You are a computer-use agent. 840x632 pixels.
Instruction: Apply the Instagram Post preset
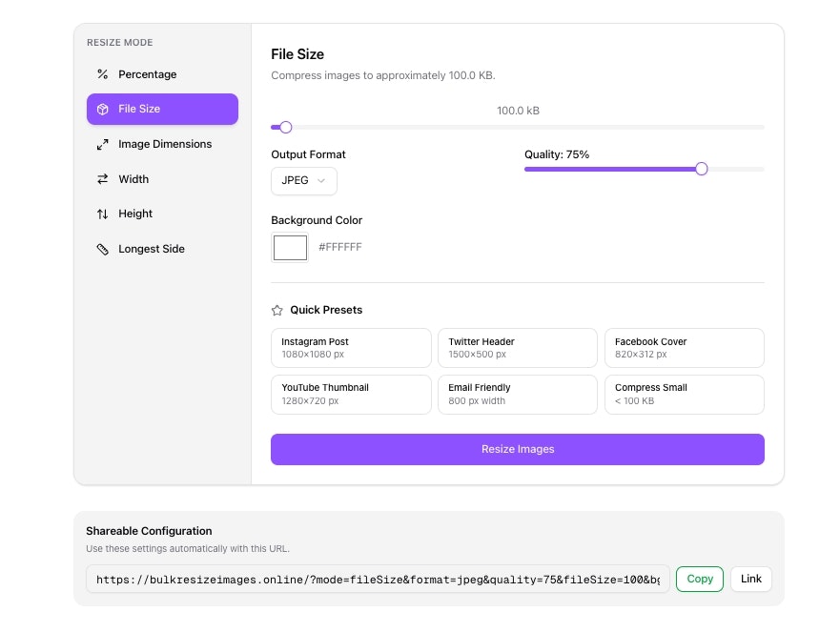pos(351,348)
